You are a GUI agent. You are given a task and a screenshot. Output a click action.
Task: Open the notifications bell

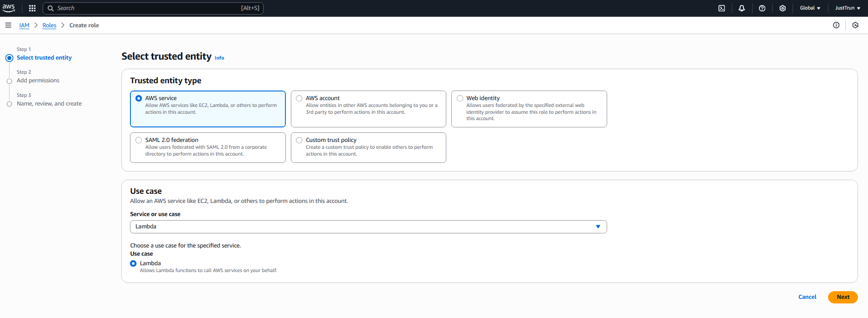pyautogui.click(x=742, y=8)
